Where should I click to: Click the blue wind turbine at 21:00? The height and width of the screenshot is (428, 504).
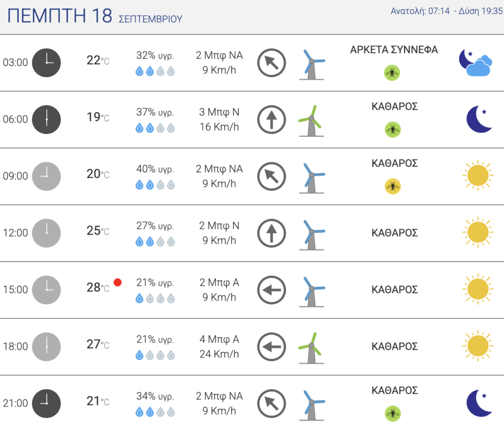coord(312,404)
